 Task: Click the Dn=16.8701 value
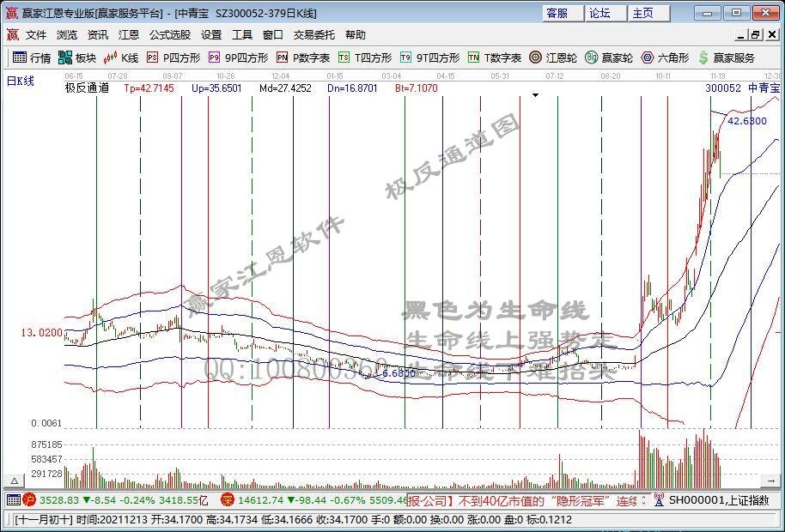coord(352,88)
